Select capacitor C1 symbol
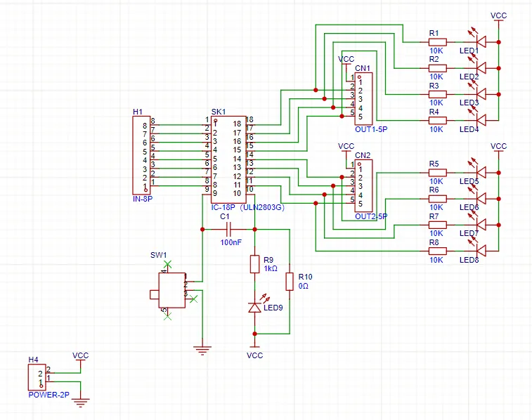Image resolution: width=532 pixels, height=420 pixels. 228,230
